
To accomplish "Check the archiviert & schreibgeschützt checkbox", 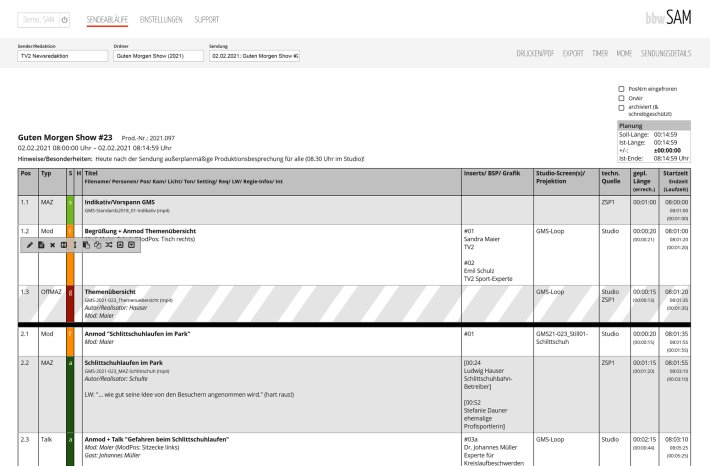I will coord(621,108).
